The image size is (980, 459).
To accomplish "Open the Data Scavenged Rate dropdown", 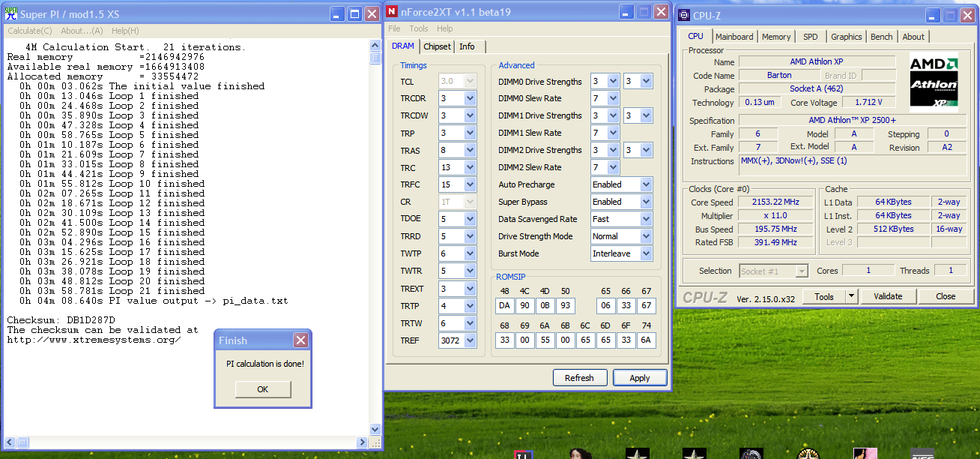I will pos(646,219).
